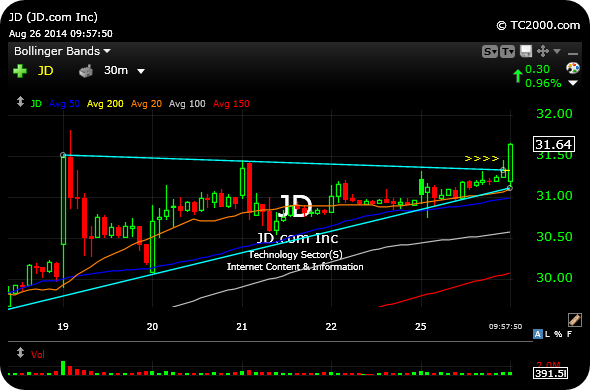Image resolution: width=590 pixels, height=390 pixels.
Task: Toggle fixed scale F button
Action: (x=569, y=334)
